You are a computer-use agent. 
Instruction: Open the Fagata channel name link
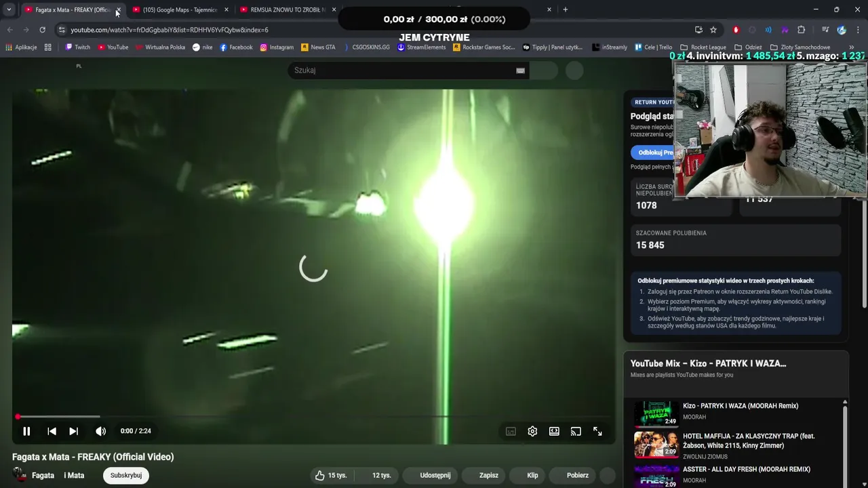pos(43,475)
